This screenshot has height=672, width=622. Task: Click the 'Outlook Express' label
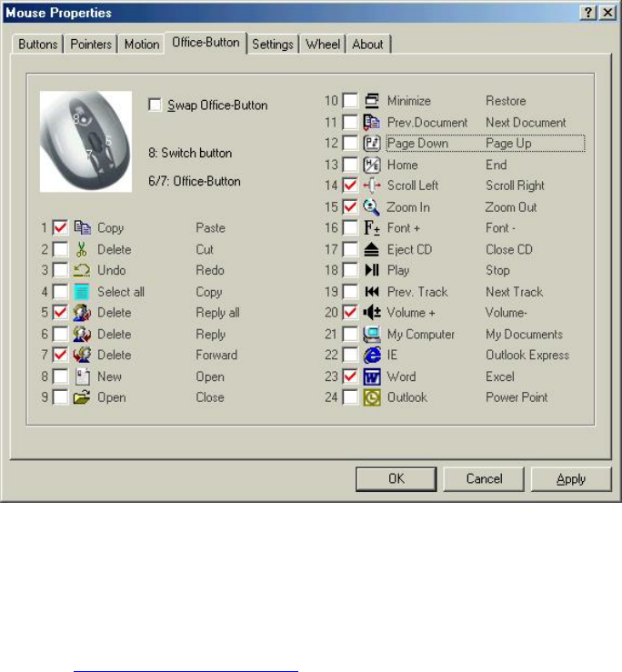527,355
